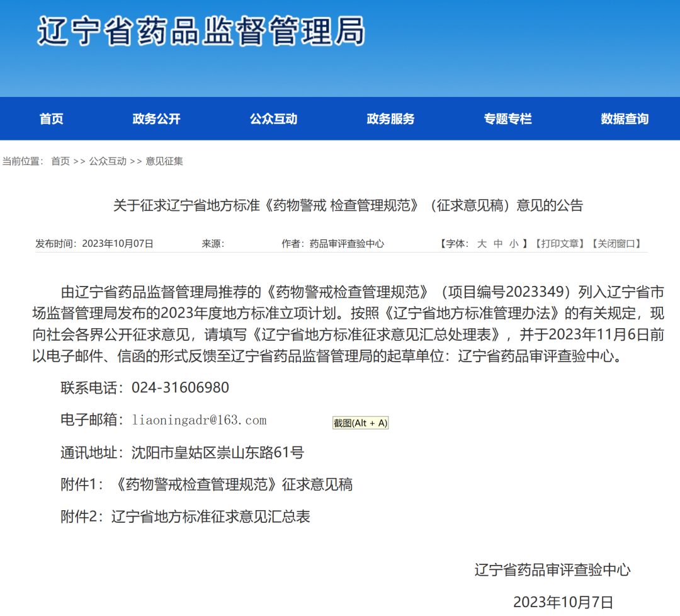Click the 截图(Alt + A) tooltip
This screenshot has height=616, width=680.
360,423
